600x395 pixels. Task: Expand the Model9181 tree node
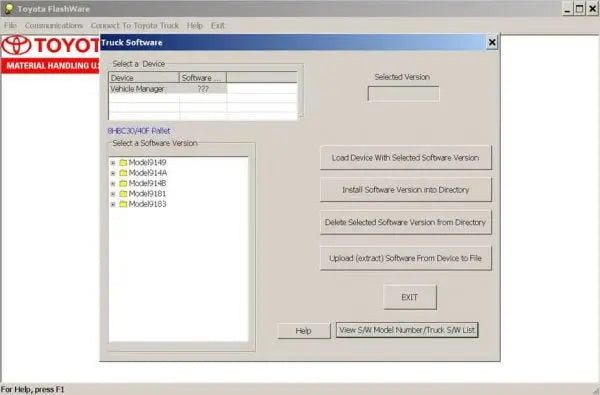[x=113, y=194]
